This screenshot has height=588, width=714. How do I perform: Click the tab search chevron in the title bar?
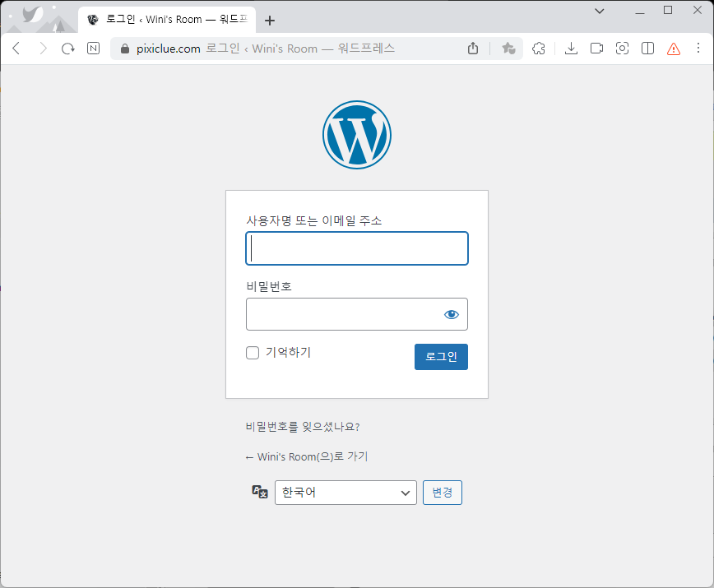tap(600, 11)
